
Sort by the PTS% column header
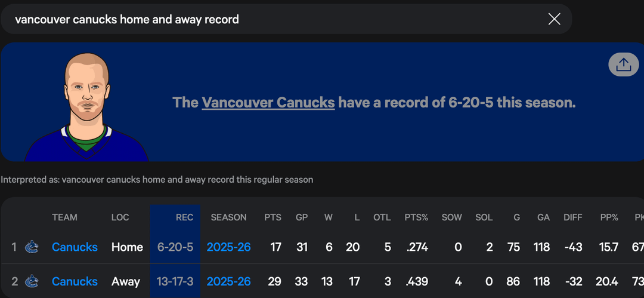pyautogui.click(x=416, y=217)
